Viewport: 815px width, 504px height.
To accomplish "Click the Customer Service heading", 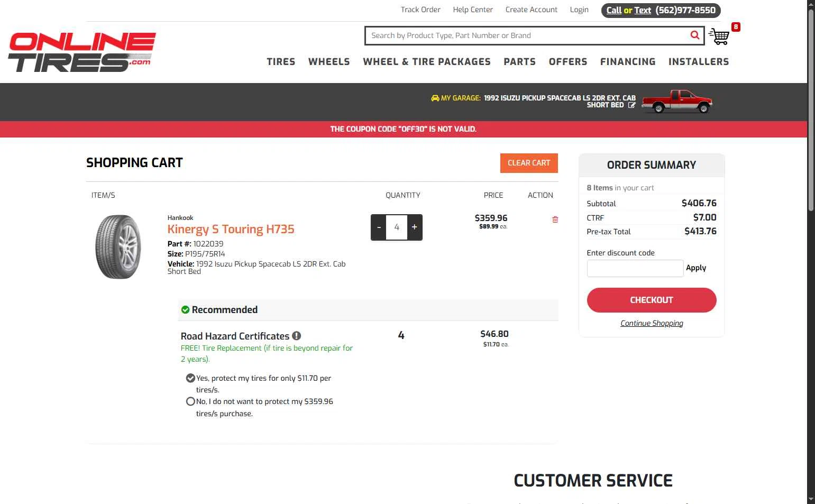I will (x=593, y=481).
